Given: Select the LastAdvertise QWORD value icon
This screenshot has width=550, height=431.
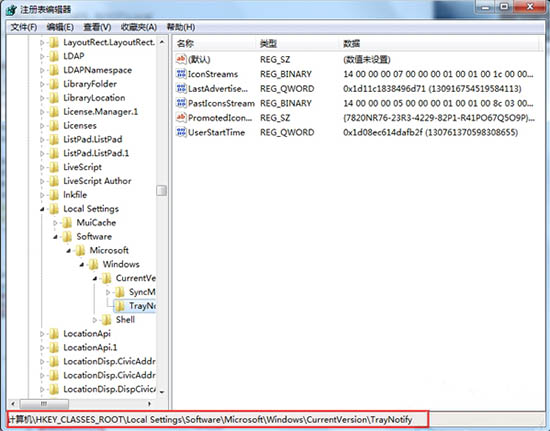Looking at the screenshot, I should click(181, 88).
